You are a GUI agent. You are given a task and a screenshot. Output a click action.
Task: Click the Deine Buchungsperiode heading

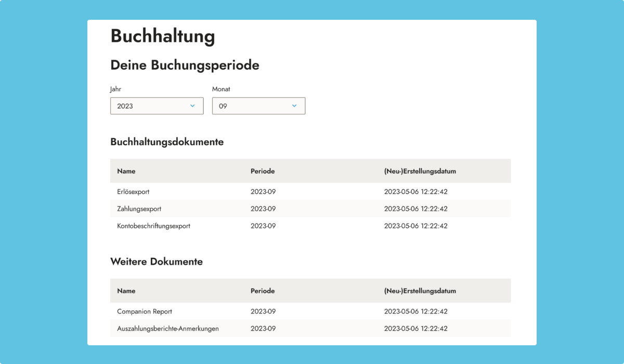pyautogui.click(x=185, y=66)
